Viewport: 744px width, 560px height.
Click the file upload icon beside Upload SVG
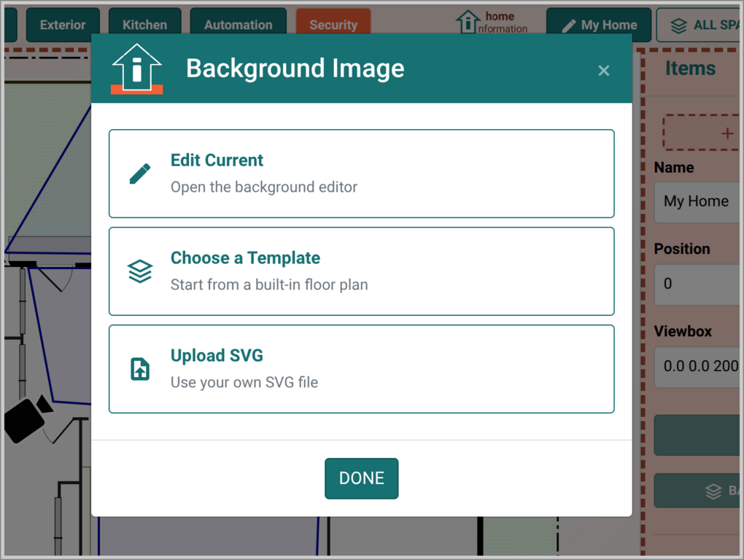[140, 369]
